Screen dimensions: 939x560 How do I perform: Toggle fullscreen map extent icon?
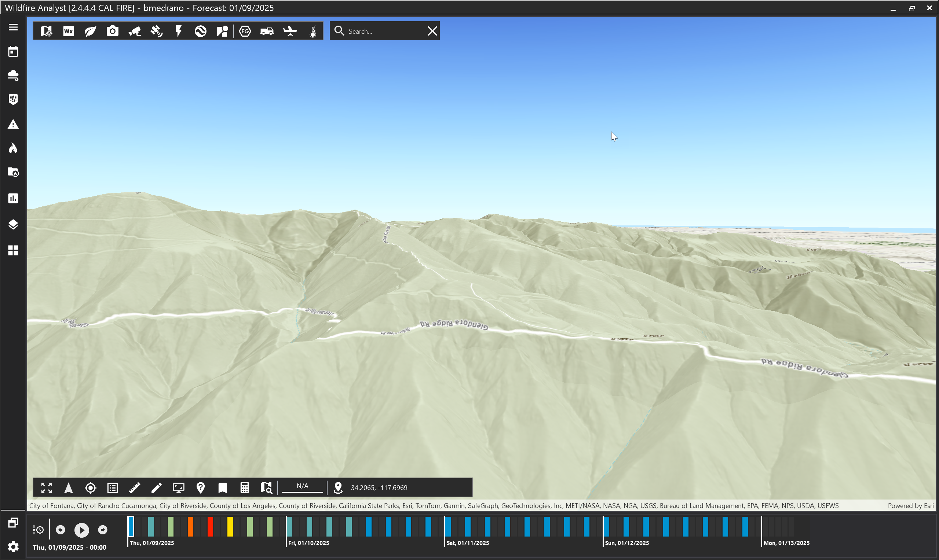47,487
